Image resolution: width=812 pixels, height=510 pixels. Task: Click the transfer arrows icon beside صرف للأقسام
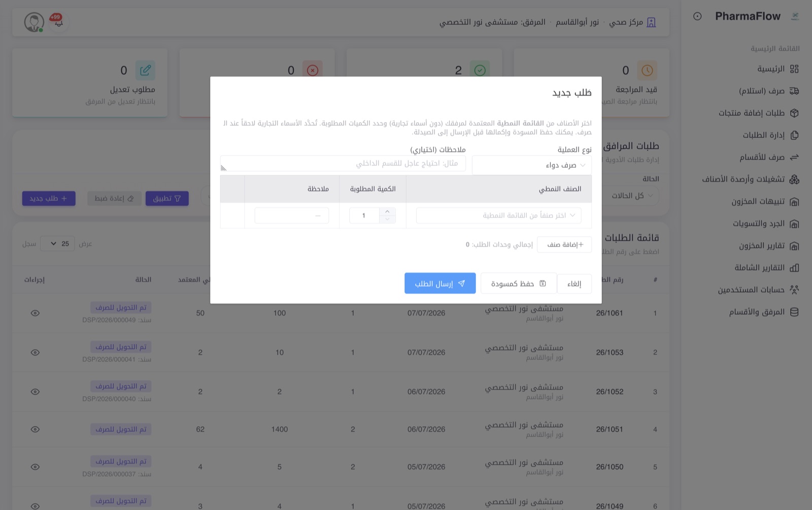795,157
